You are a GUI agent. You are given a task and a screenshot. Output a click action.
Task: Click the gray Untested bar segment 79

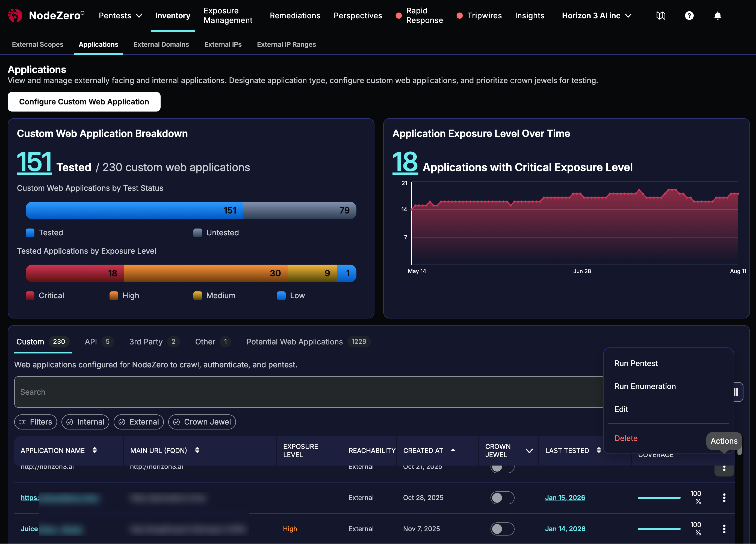click(x=299, y=210)
